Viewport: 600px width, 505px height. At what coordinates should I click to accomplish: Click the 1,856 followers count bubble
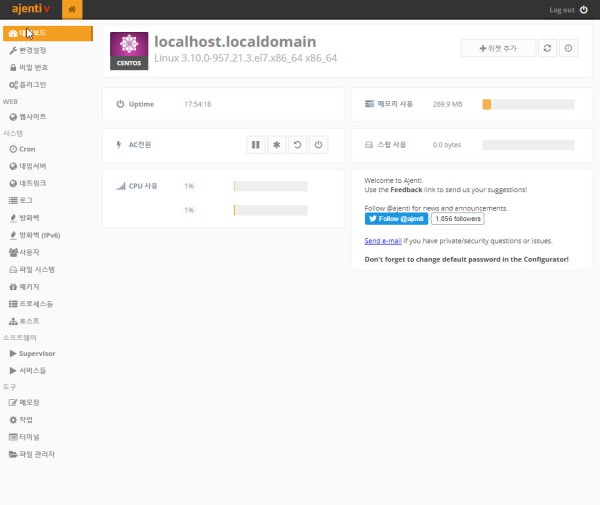coord(458,219)
